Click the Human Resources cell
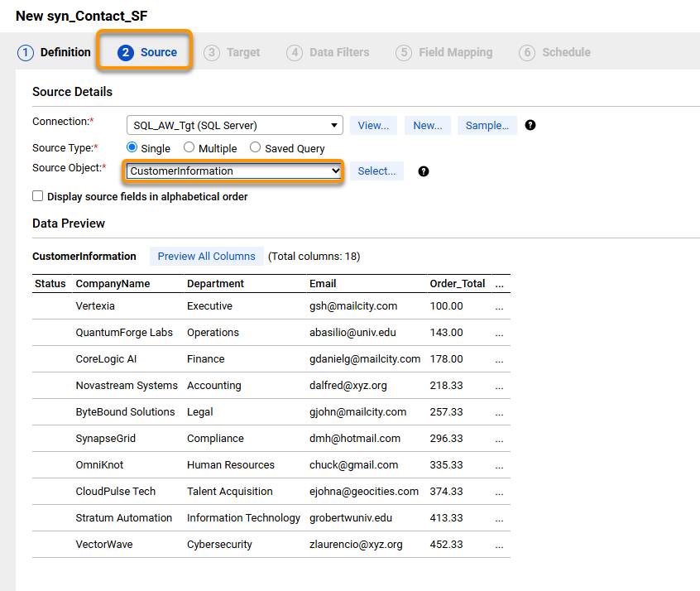 [x=230, y=464]
